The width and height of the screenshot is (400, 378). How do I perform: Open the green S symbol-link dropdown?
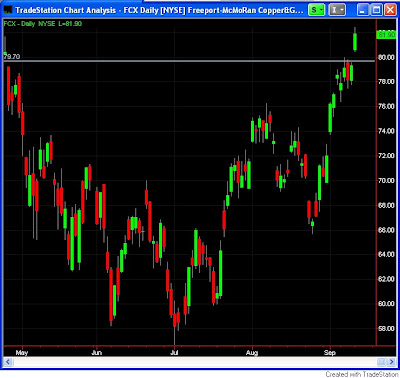316,10
